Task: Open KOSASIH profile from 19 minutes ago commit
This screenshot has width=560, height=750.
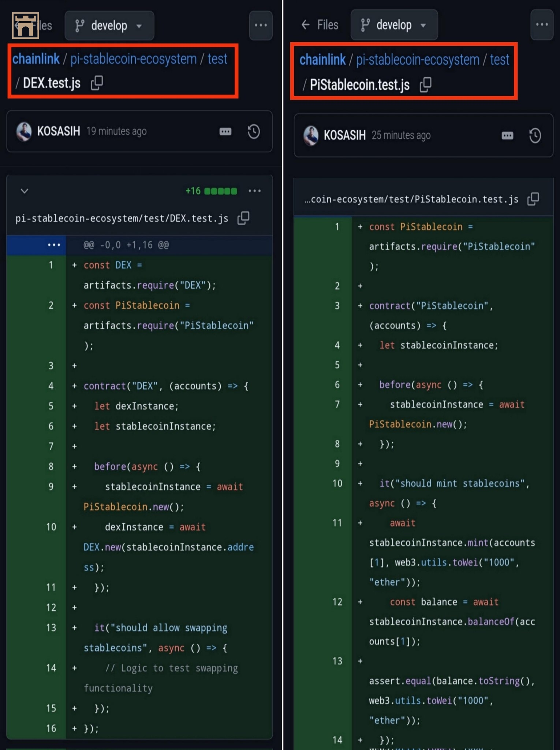Action: [x=59, y=131]
